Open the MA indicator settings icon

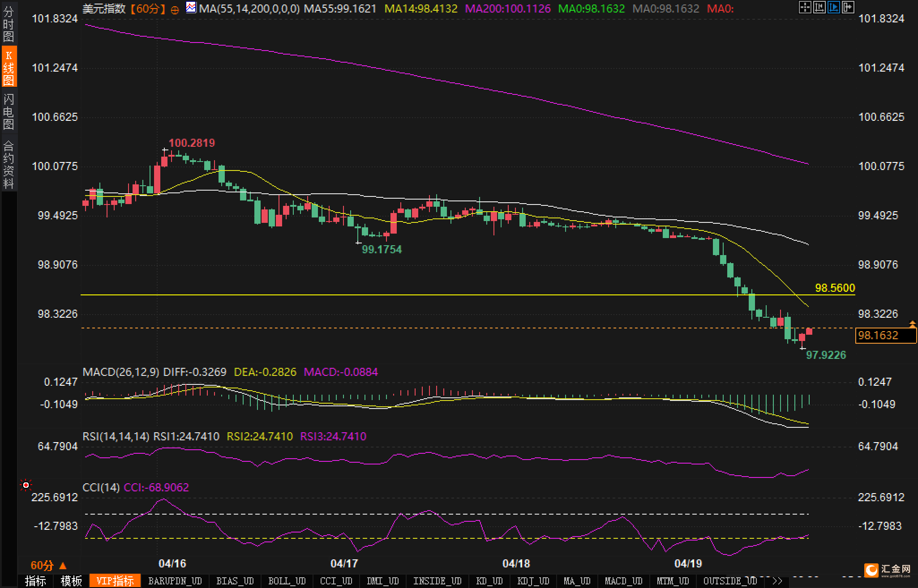[191, 8]
